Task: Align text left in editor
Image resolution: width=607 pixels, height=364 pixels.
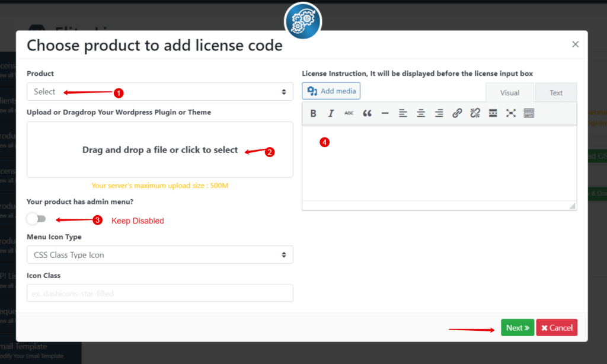Action: click(x=403, y=113)
